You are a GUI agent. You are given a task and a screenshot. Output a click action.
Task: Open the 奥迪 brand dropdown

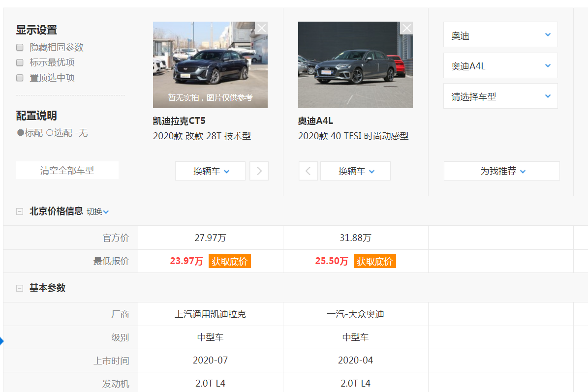point(500,34)
